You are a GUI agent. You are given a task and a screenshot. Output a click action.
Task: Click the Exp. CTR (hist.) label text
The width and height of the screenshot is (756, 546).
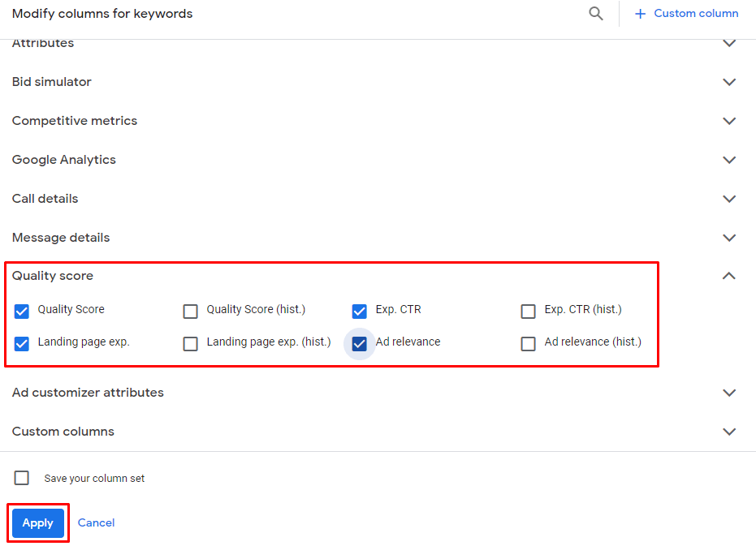(583, 309)
